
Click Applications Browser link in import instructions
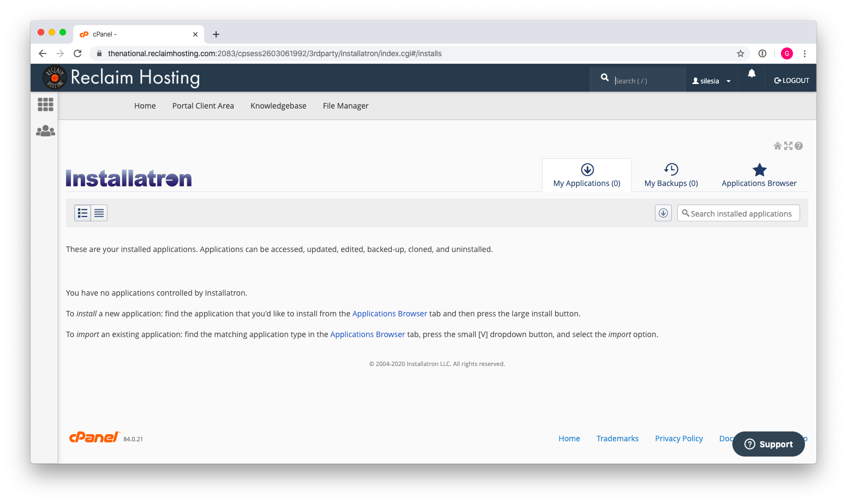pos(368,334)
